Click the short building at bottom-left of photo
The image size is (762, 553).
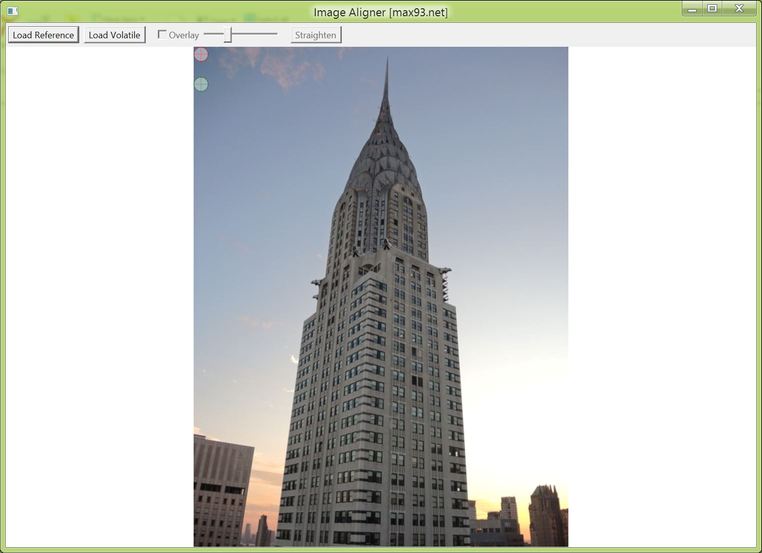[x=221, y=490]
